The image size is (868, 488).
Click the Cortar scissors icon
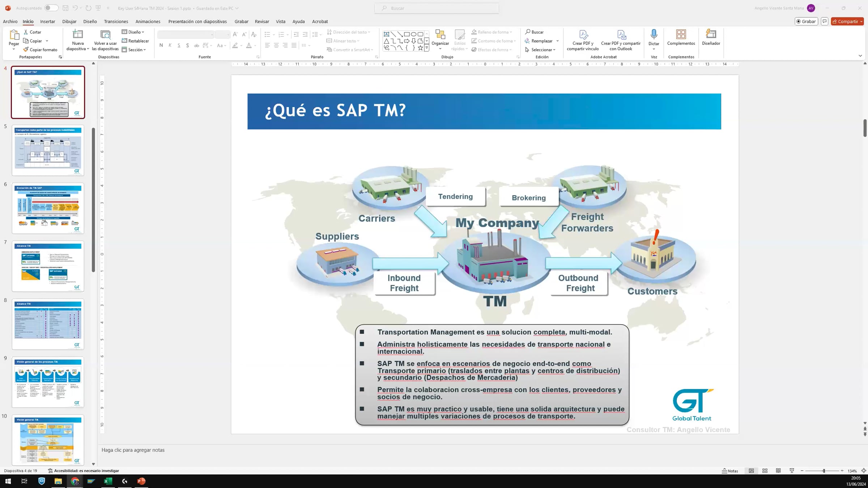click(x=26, y=32)
